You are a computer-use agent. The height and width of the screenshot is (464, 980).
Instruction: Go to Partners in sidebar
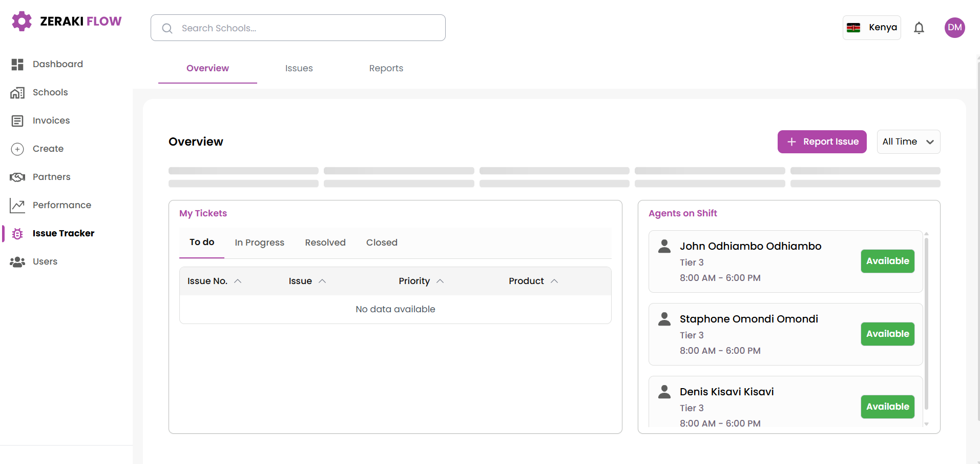click(x=52, y=177)
